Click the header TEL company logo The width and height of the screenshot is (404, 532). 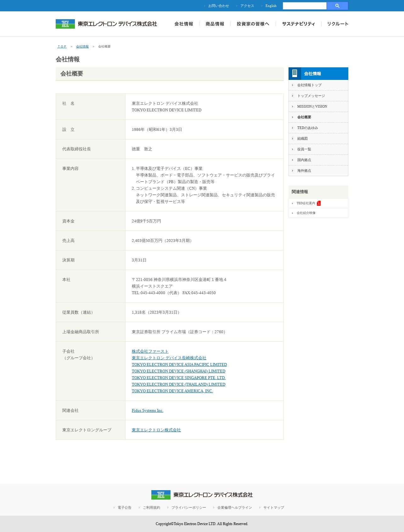[x=106, y=24]
